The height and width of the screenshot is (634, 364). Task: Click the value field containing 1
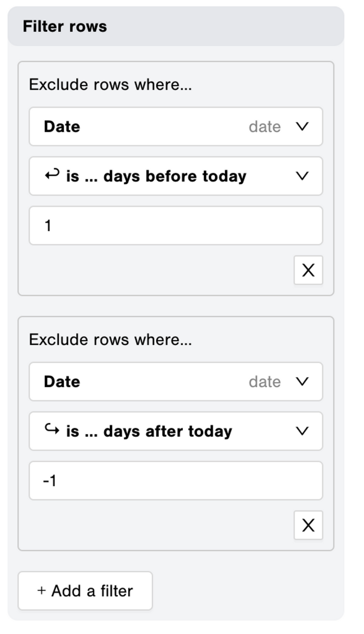176,225
